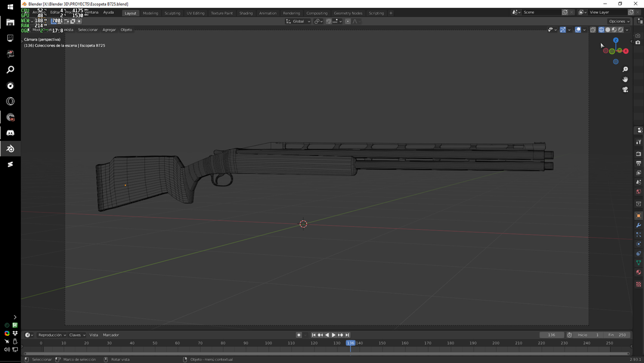Click the zoom magnifier in viewport sidebar
Viewport: 644px width, 363px height.
pyautogui.click(x=626, y=69)
